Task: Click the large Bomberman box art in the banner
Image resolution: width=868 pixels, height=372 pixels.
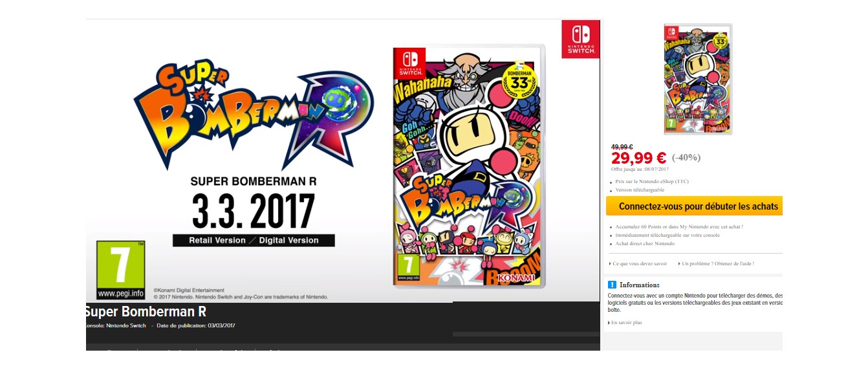Action: 469,166
